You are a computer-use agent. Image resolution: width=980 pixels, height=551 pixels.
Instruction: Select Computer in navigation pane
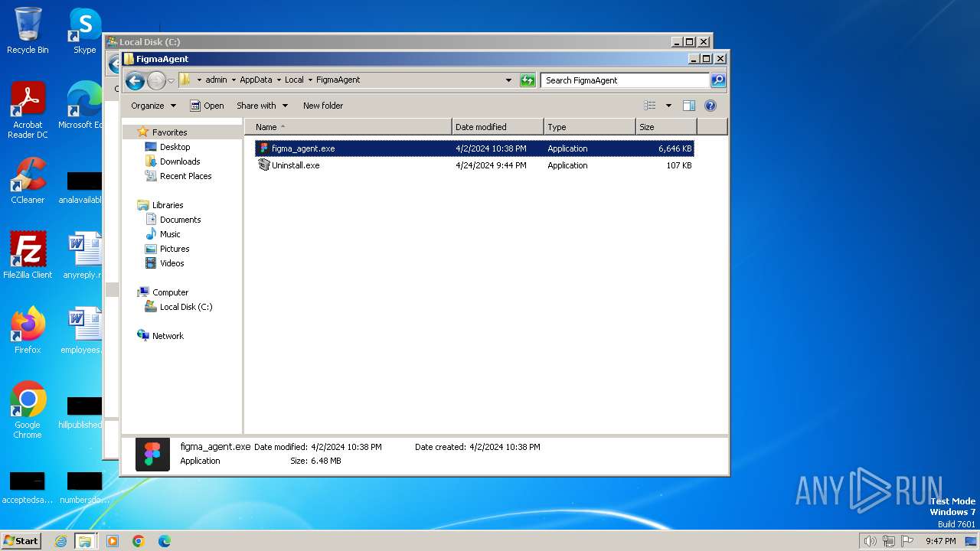coord(170,292)
